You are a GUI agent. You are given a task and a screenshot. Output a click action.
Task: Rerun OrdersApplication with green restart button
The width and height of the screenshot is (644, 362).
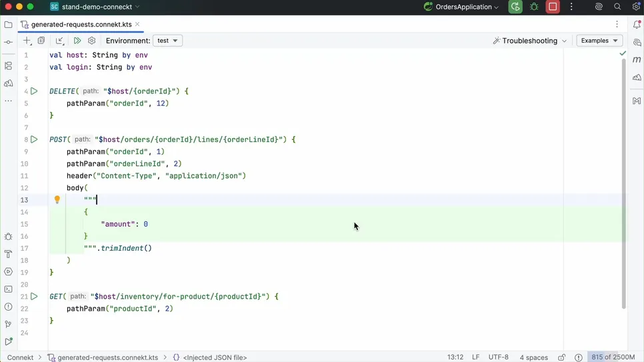click(x=515, y=7)
